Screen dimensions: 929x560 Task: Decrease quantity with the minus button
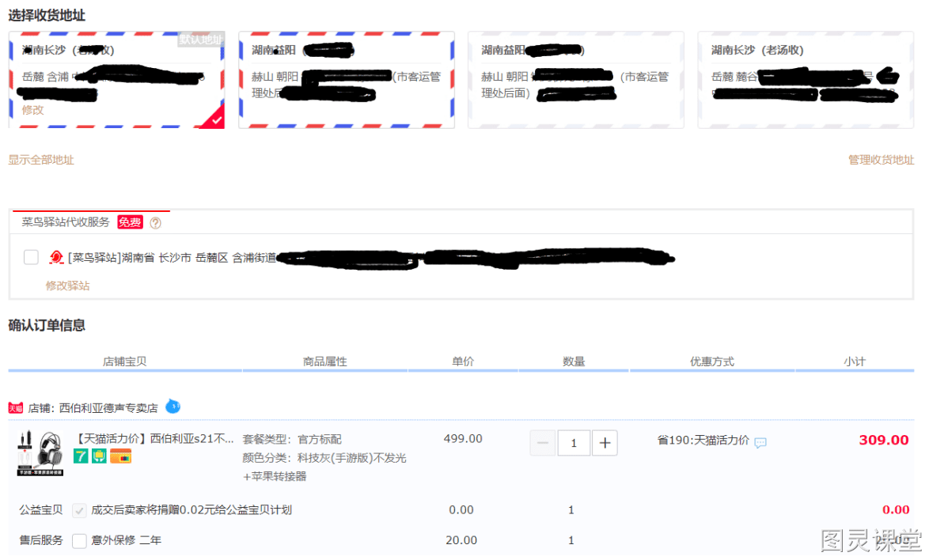(x=542, y=443)
